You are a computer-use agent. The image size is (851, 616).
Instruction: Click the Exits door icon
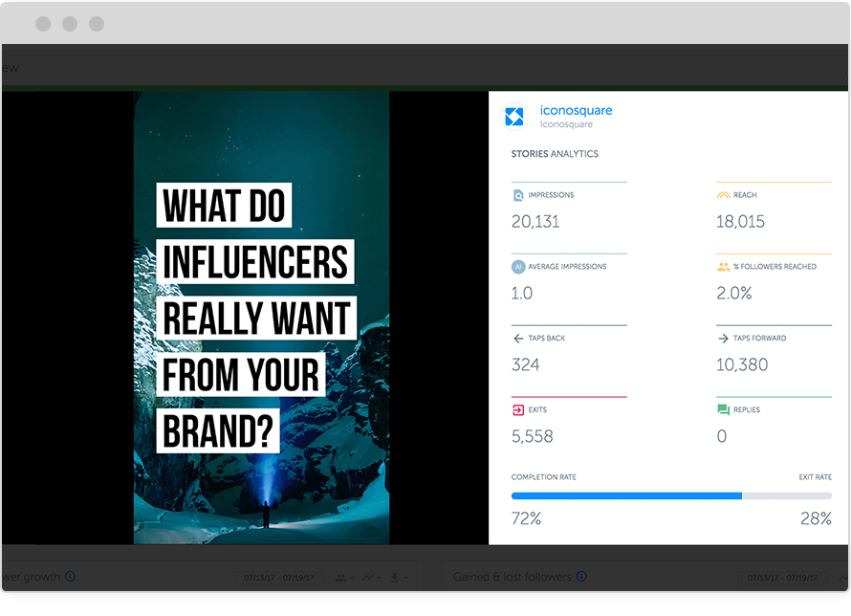[518, 409]
